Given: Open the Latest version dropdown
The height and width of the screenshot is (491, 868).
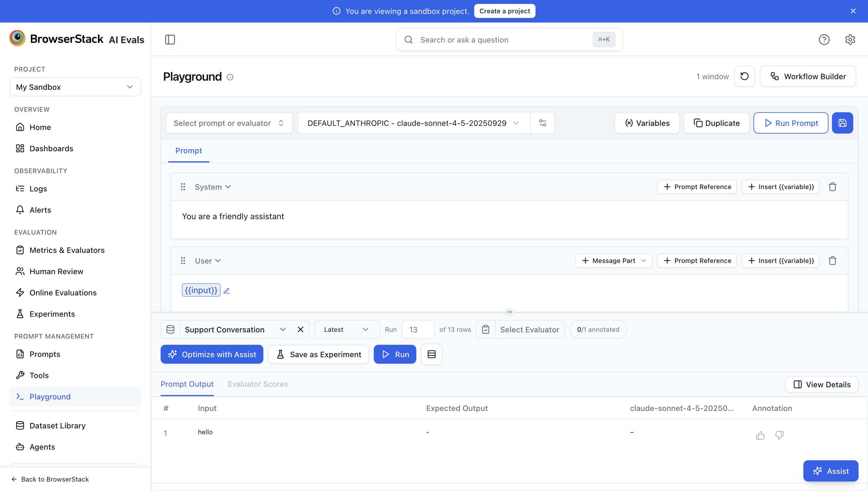Looking at the screenshot, I should pos(347,329).
